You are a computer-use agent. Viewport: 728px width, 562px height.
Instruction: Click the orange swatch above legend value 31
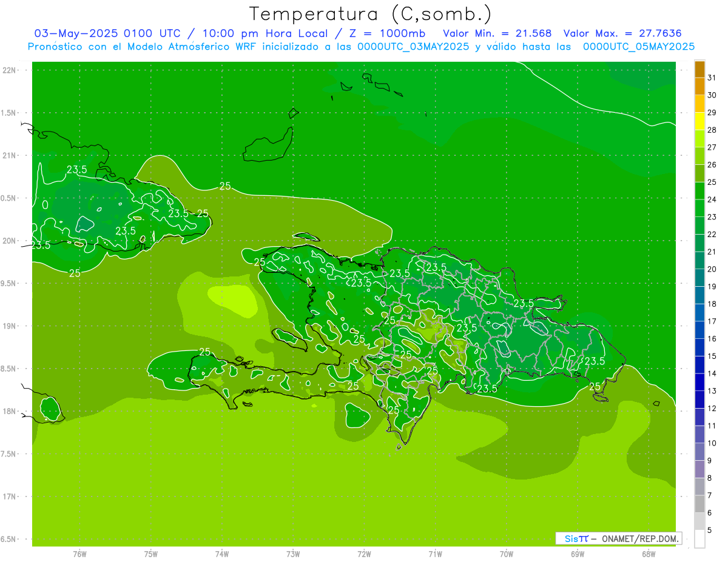pyautogui.click(x=699, y=69)
